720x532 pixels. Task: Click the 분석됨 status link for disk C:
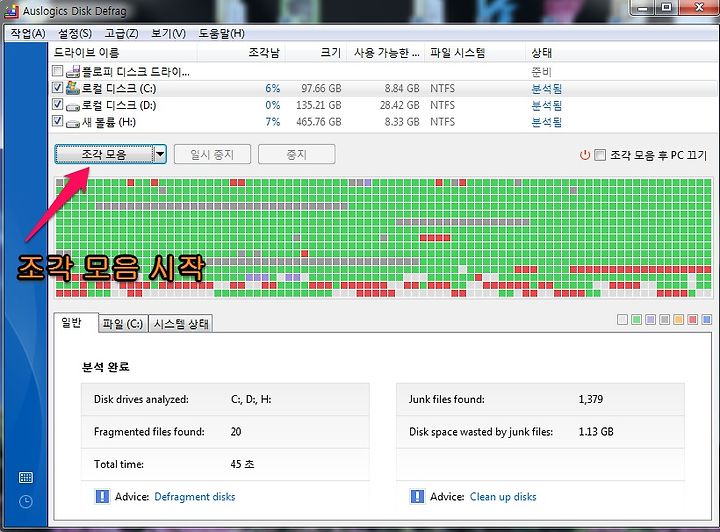point(546,89)
